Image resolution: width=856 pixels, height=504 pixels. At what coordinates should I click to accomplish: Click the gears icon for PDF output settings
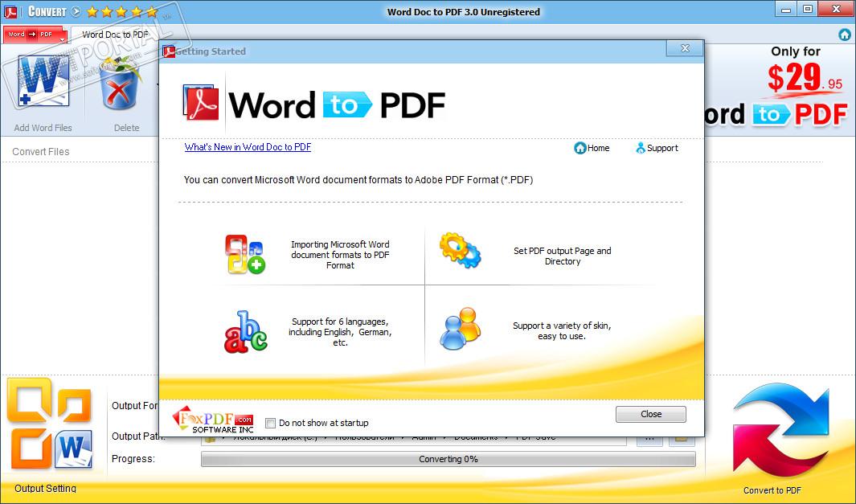[461, 251]
